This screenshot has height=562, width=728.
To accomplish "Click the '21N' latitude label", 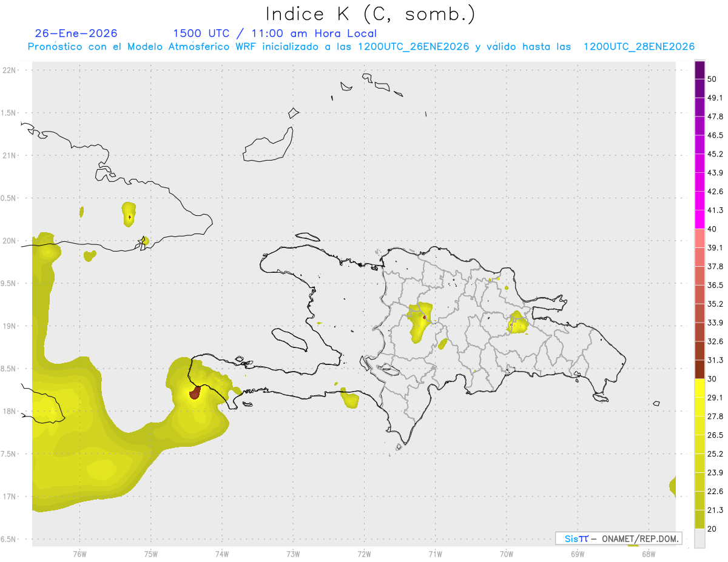I will [10, 155].
